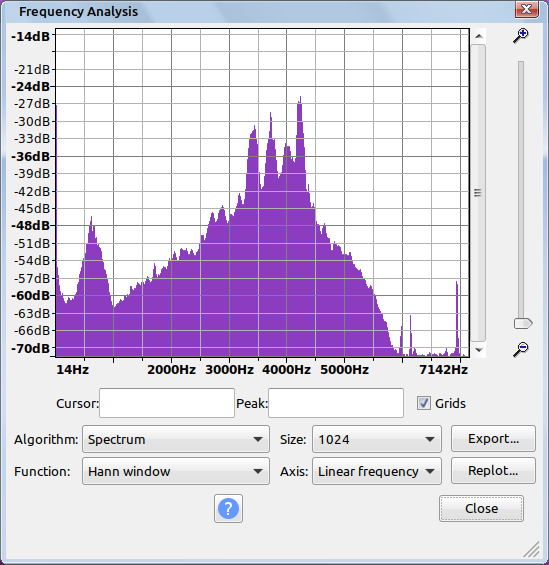Click the scrollbar down arrow beside the graph
Screen dimensions: 549x565
478,350
